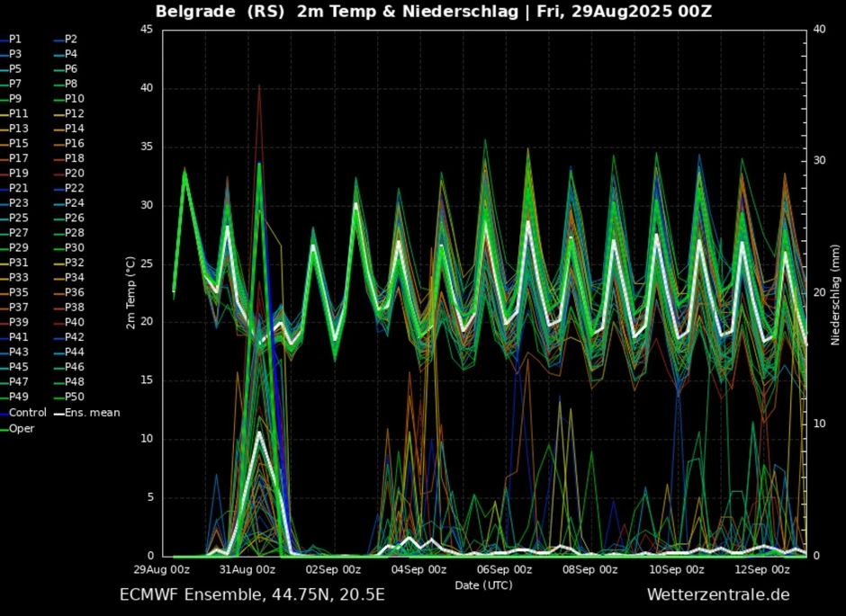Click the Oper run legend marker
This screenshot has width=846, height=616.
(5, 427)
